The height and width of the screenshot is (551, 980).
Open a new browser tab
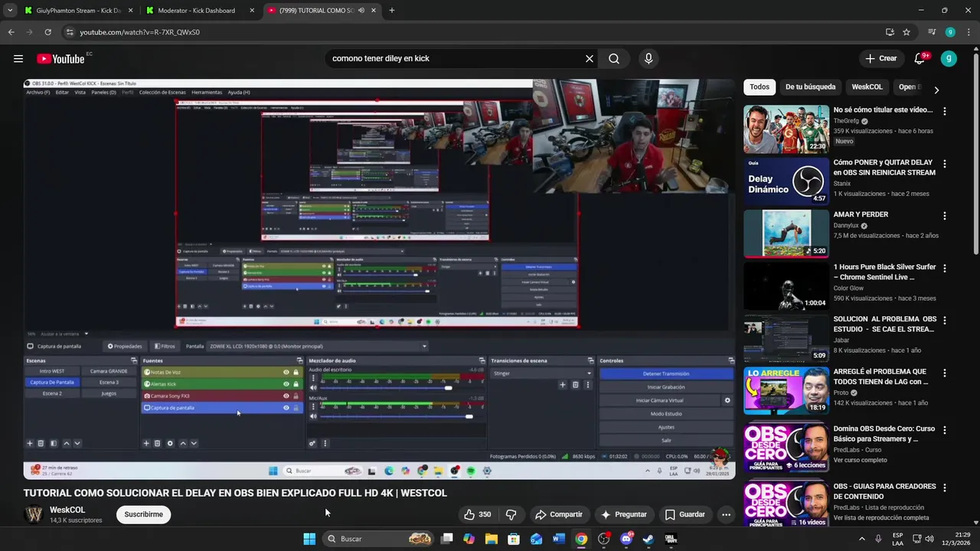pos(392,11)
